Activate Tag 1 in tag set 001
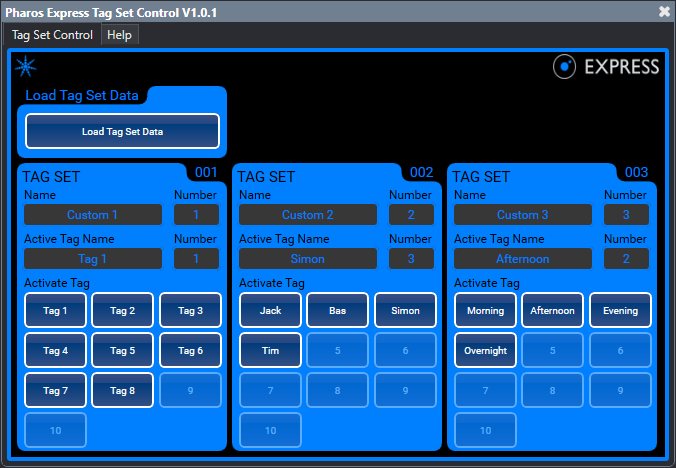Screen dimensions: 676x468 click(55, 310)
